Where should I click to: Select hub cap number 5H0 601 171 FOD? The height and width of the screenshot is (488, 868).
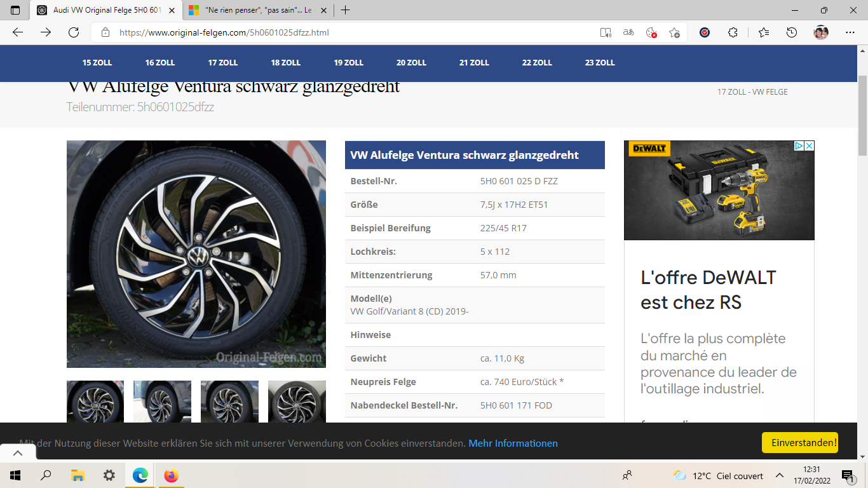coord(516,405)
